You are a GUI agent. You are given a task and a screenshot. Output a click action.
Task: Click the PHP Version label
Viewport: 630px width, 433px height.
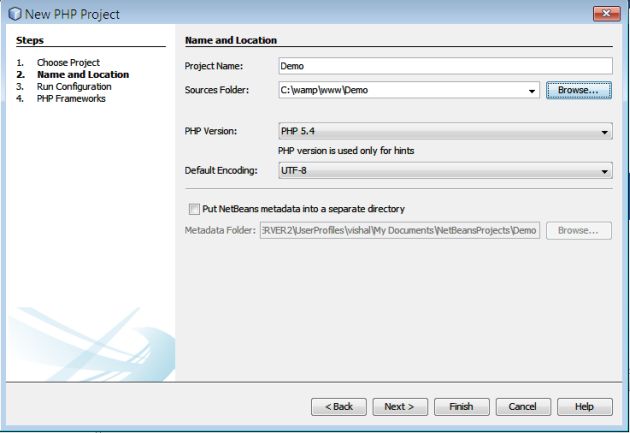coord(211,131)
